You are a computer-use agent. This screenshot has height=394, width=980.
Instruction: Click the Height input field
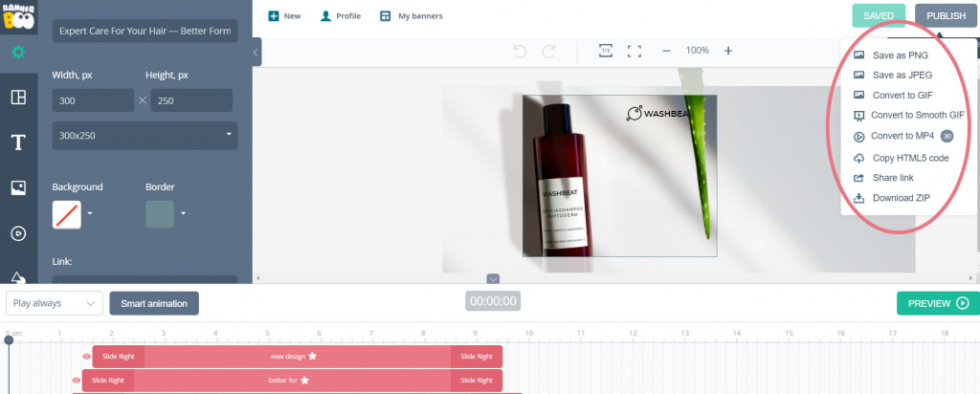(191, 99)
